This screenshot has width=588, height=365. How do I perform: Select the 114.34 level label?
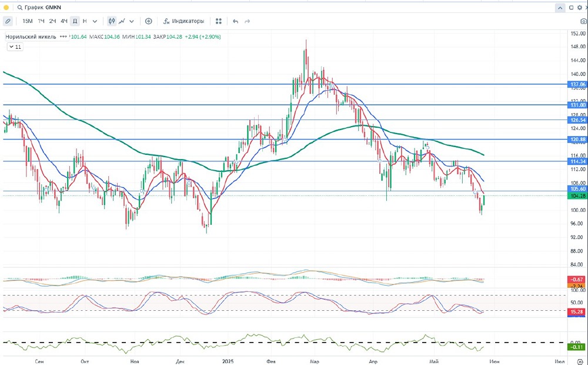pyautogui.click(x=578, y=161)
